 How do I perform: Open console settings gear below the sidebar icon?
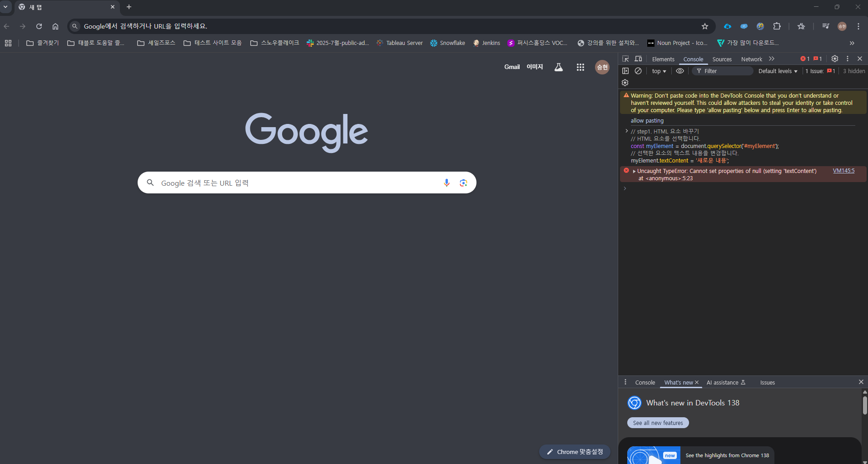click(x=625, y=83)
